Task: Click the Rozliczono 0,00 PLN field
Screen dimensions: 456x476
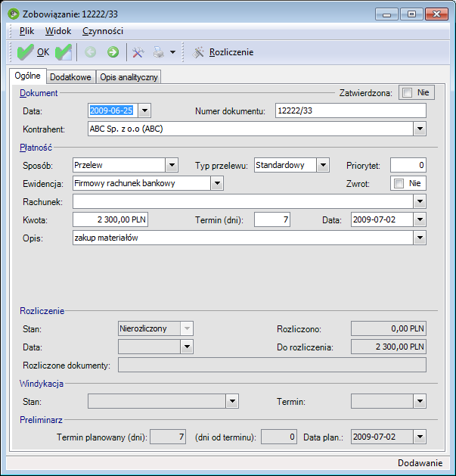Action: pyautogui.click(x=389, y=328)
